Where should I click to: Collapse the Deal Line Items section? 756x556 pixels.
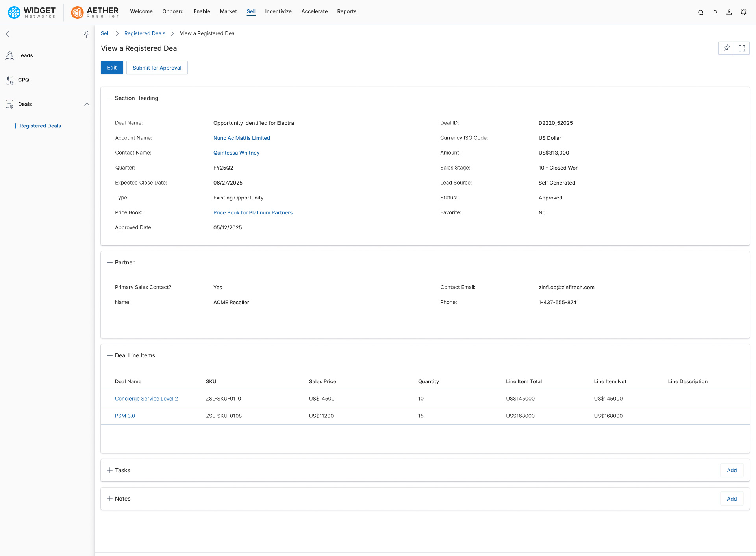pos(110,355)
